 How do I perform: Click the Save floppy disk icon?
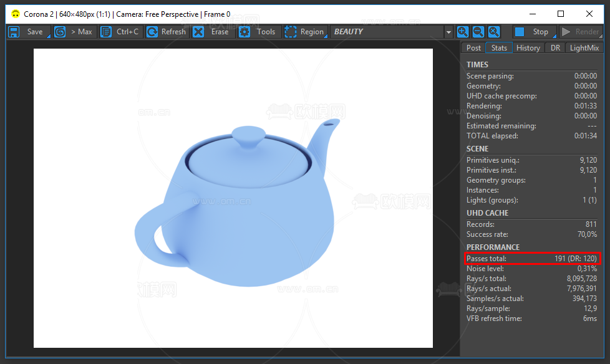14,32
